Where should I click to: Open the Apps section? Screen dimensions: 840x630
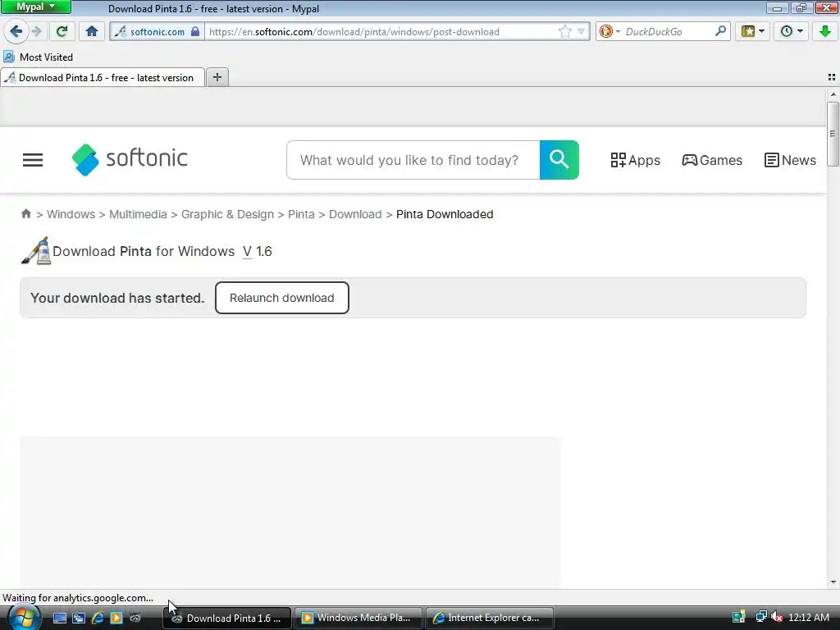point(636,160)
